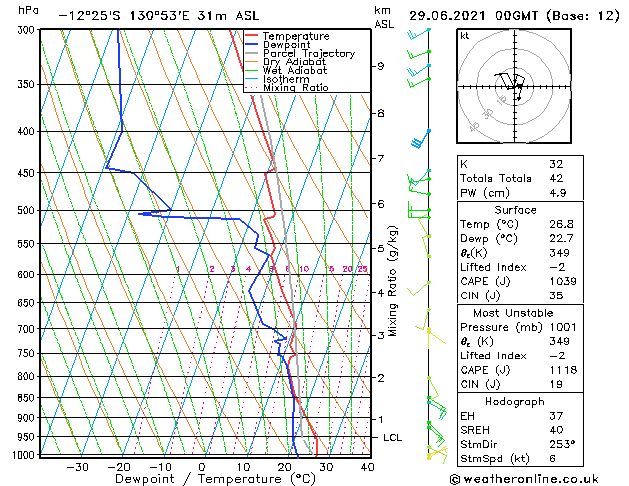Click the blue Dewpoint legend line swatch

tap(251, 45)
